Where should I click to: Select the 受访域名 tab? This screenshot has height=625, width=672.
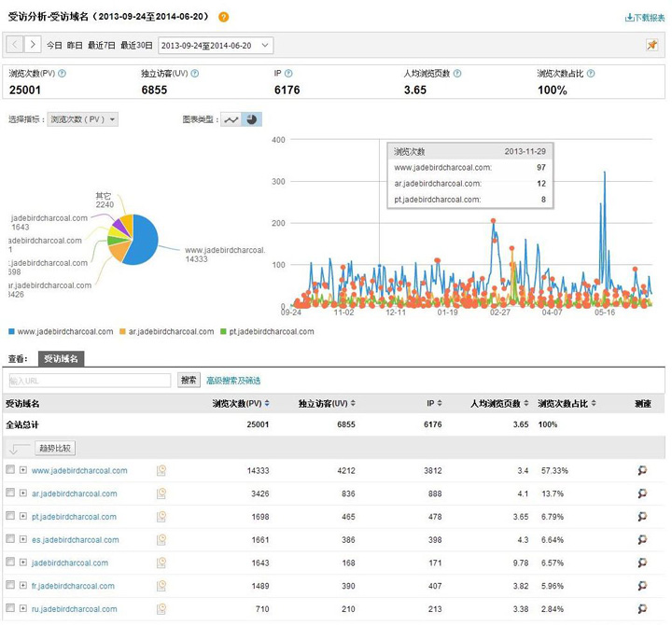(60, 358)
